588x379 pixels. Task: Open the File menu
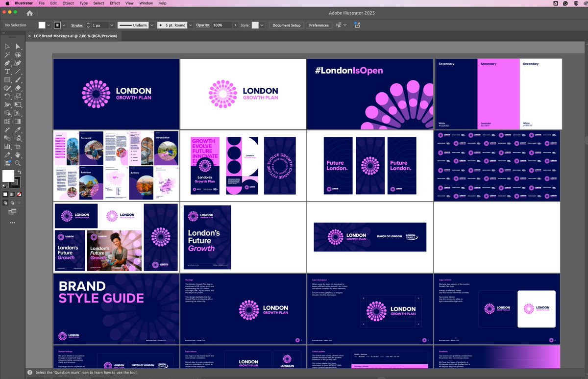42,3
